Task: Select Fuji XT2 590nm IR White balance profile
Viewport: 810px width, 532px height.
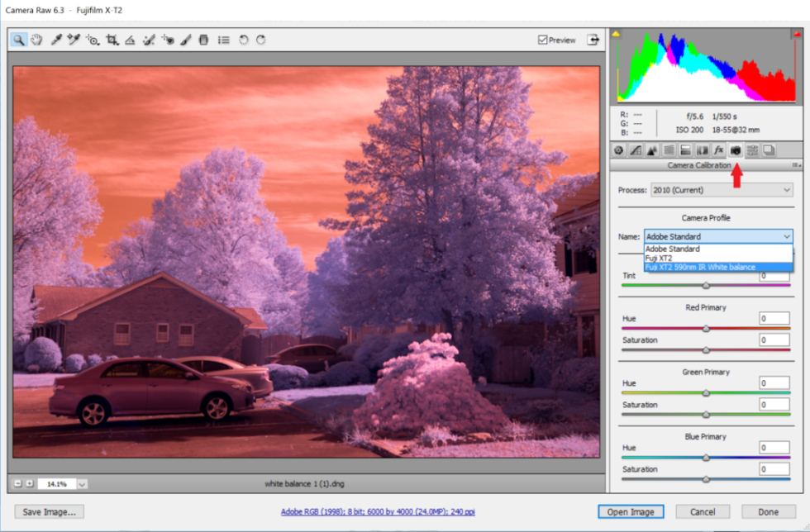Action: [x=718, y=267]
